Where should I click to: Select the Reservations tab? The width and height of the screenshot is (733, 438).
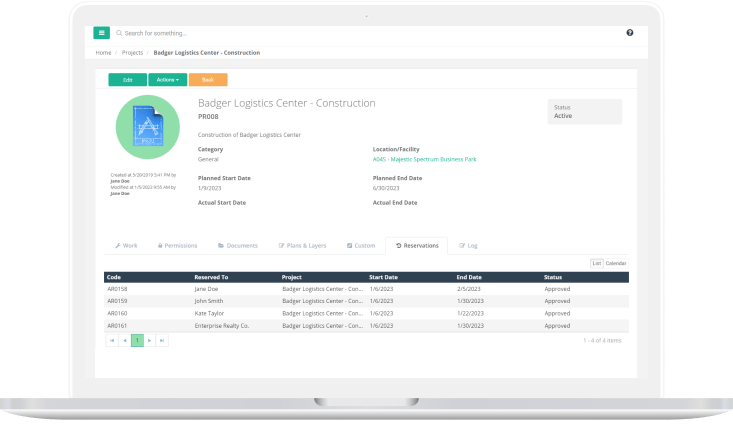pyautogui.click(x=417, y=246)
